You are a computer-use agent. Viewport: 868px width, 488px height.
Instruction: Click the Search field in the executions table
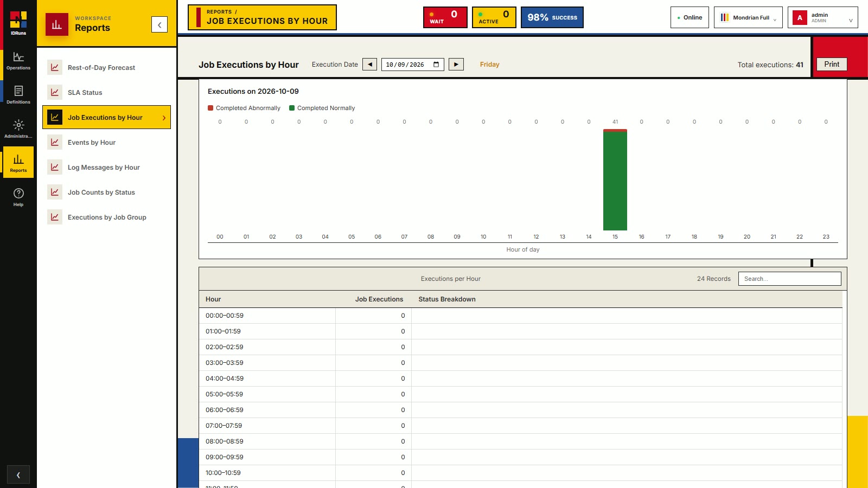790,279
